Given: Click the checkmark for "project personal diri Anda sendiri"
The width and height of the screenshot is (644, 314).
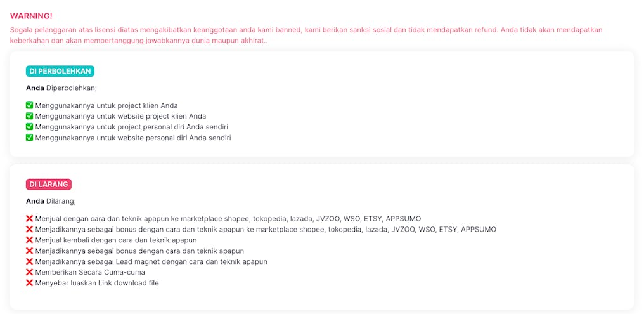Looking at the screenshot, I should pos(29,127).
